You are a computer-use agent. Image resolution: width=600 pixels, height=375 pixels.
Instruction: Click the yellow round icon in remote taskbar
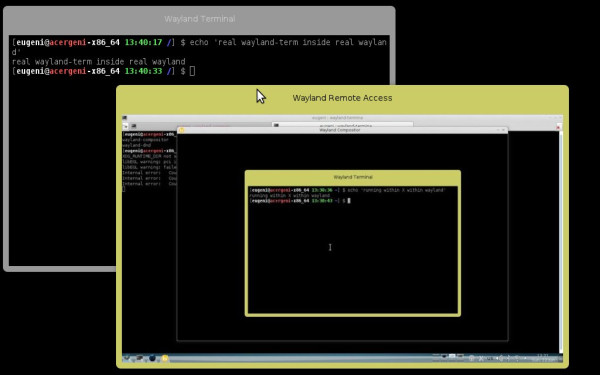click(165, 359)
